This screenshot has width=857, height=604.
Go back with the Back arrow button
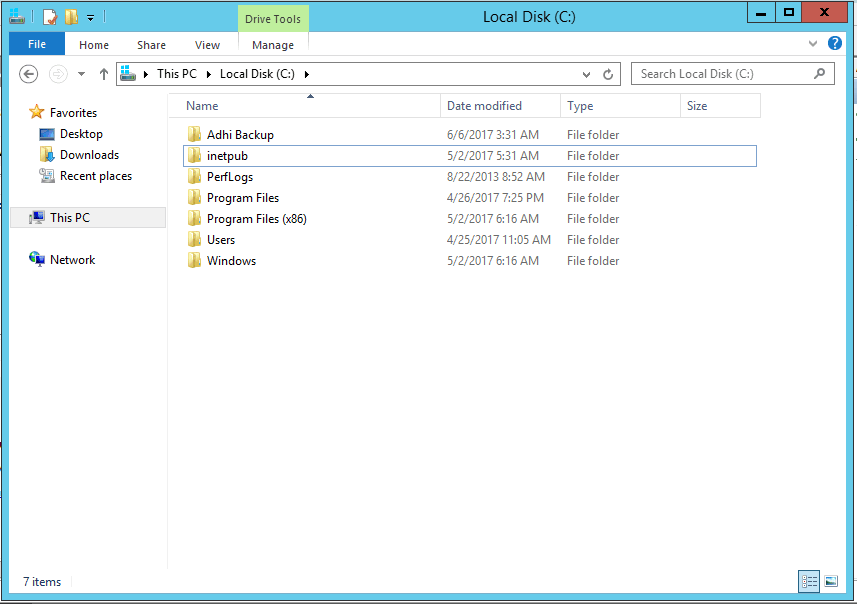tap(28, 74)
